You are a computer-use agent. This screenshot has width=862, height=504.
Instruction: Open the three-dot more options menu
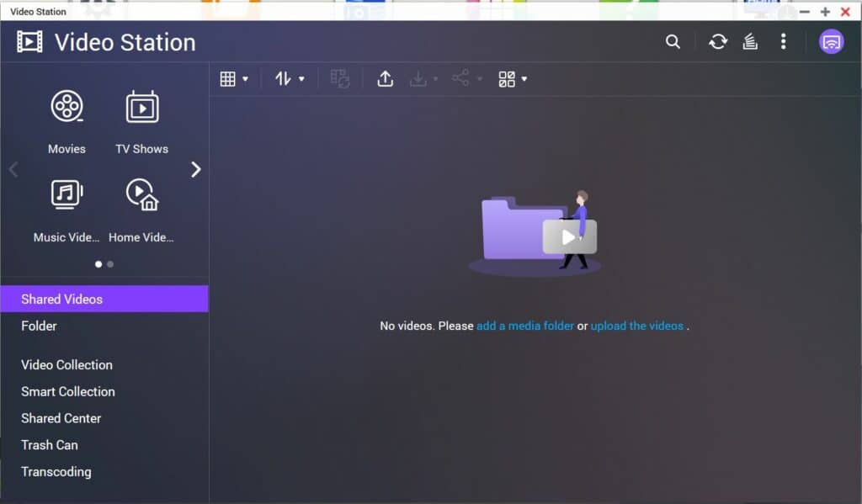click(x=784, y=42)
